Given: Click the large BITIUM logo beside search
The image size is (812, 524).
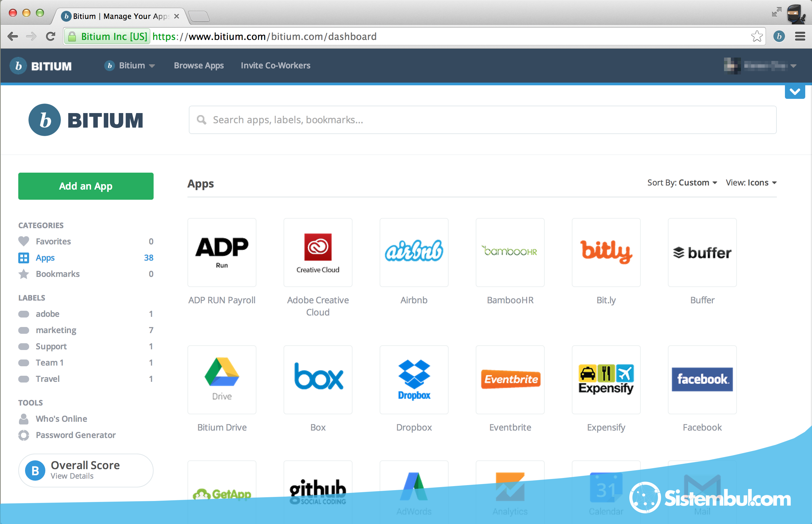Looking at the screenshot, I should [86, 120].
